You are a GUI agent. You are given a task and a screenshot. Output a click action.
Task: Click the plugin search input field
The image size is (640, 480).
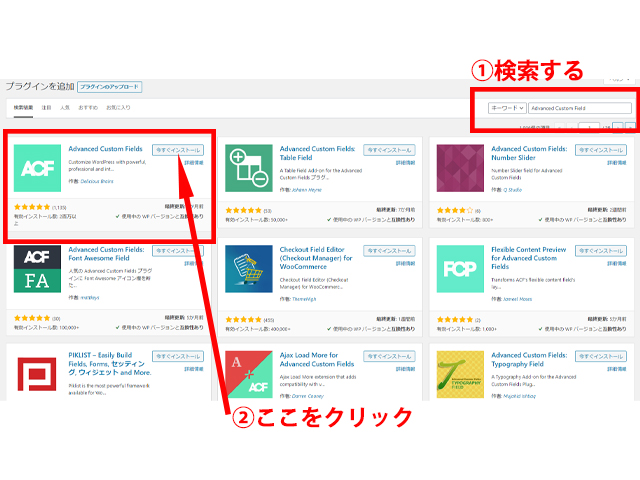click(x=580, y=108)
